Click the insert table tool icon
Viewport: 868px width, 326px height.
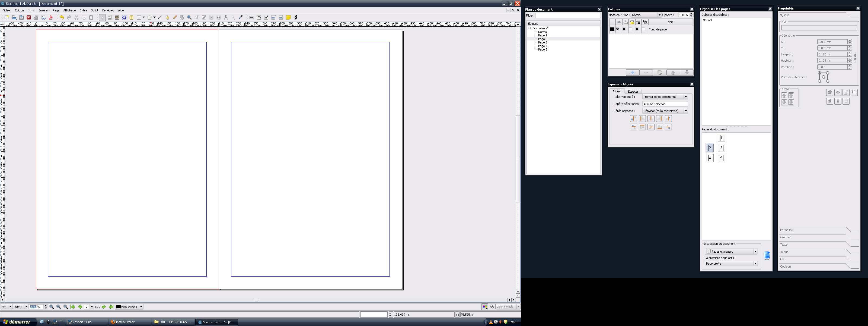click(131, 18)
